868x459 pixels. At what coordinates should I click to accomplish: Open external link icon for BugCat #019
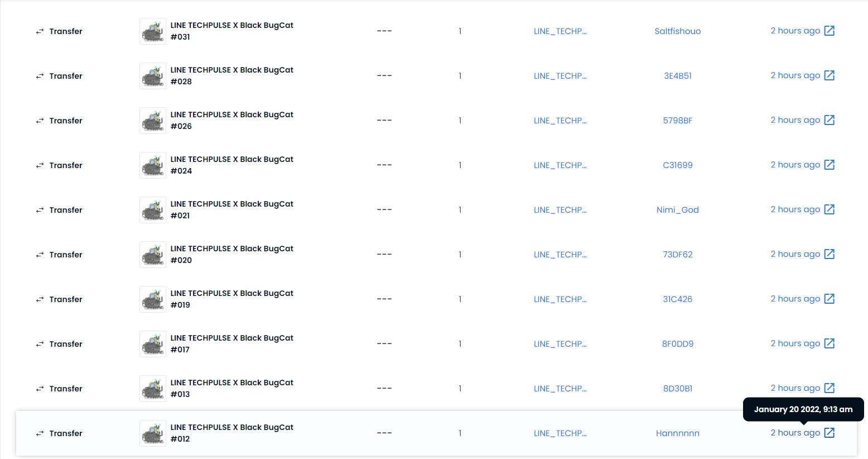click(x=830, y=299)
